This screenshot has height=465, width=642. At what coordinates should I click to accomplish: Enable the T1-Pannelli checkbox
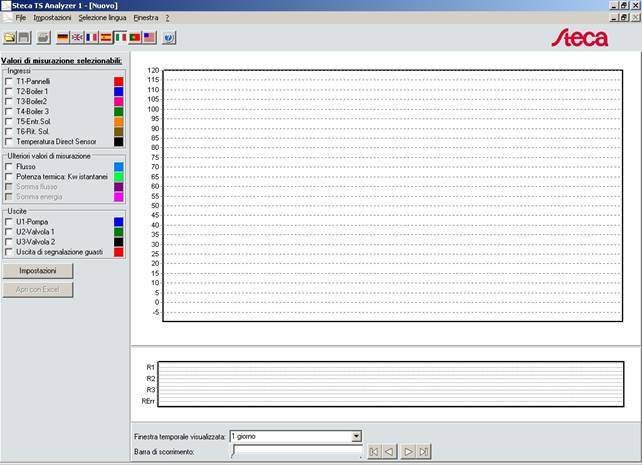tap(9, 81)
